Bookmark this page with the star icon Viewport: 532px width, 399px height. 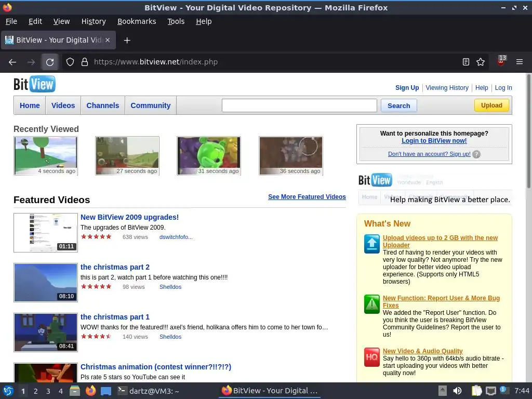coord(481,62)
